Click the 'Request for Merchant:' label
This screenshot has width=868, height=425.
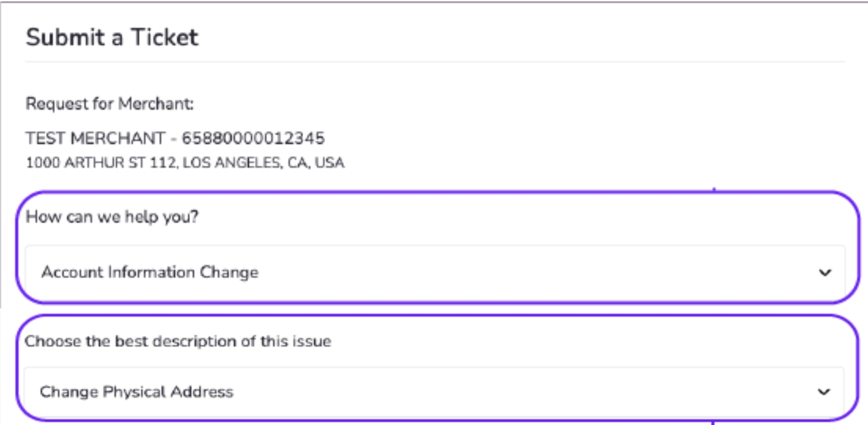pos(109,103)
